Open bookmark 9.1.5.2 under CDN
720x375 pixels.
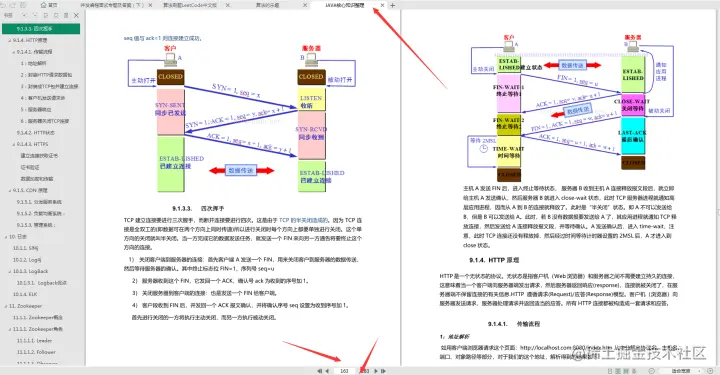(40, 213)
